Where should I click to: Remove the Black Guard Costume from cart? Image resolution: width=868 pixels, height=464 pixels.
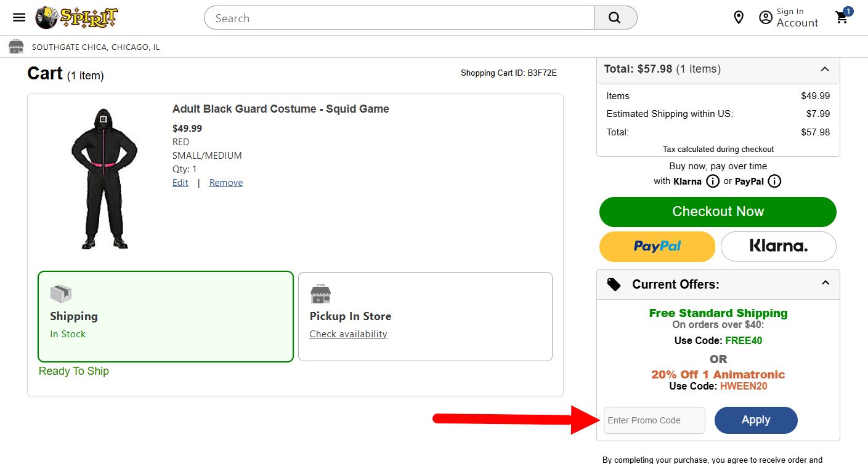point(226,183)
